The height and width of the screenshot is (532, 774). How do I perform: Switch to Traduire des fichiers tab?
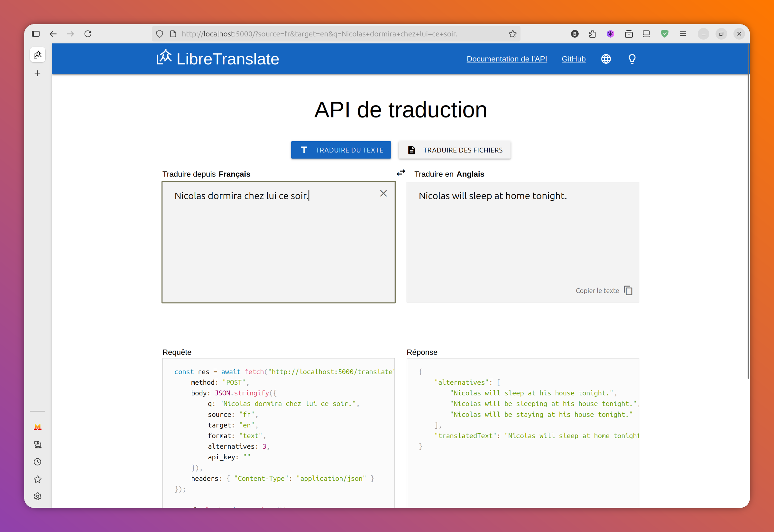(454, 150)
